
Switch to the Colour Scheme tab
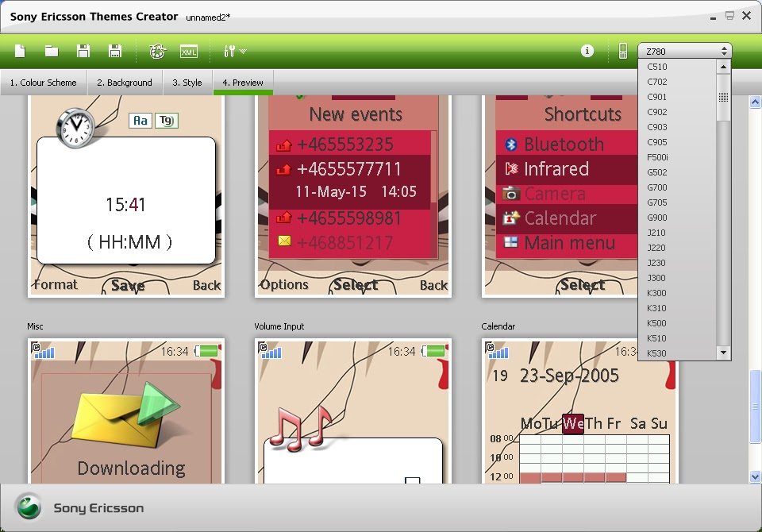43,83
